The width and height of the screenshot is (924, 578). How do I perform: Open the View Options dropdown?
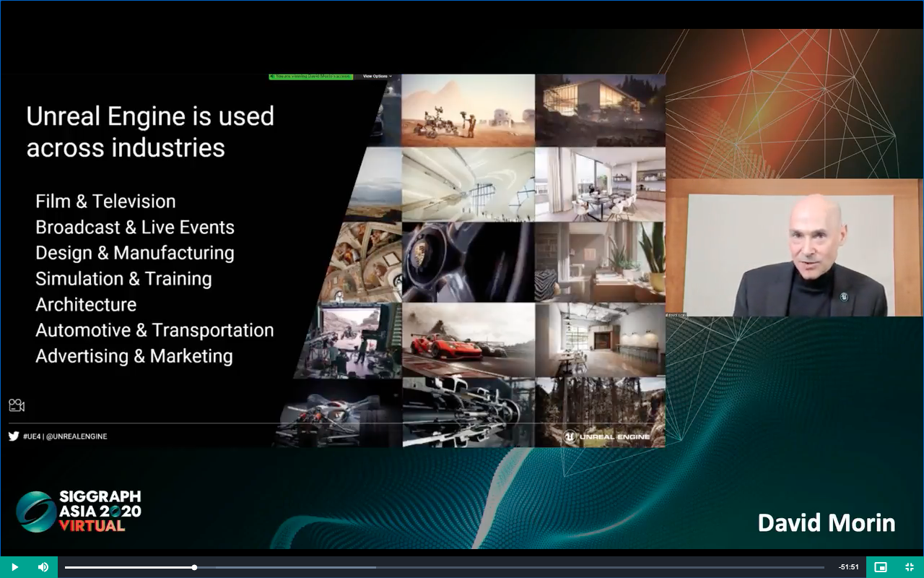pos(377,76)
